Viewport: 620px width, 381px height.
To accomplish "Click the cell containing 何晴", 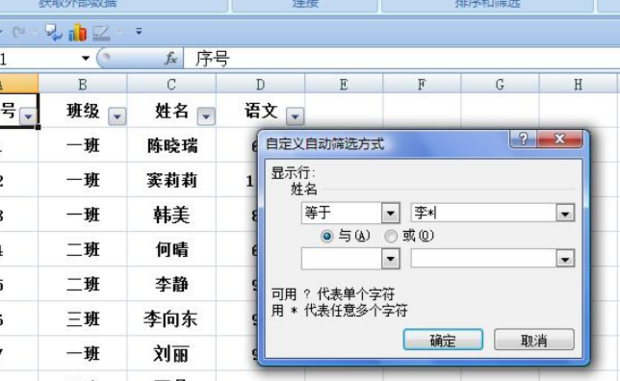I will [x=171, y=249].
